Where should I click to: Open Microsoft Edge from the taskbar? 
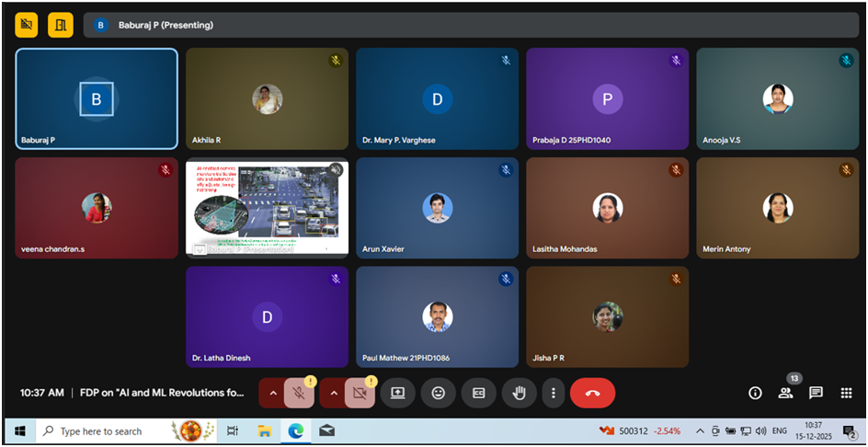[x=295, y=430]
